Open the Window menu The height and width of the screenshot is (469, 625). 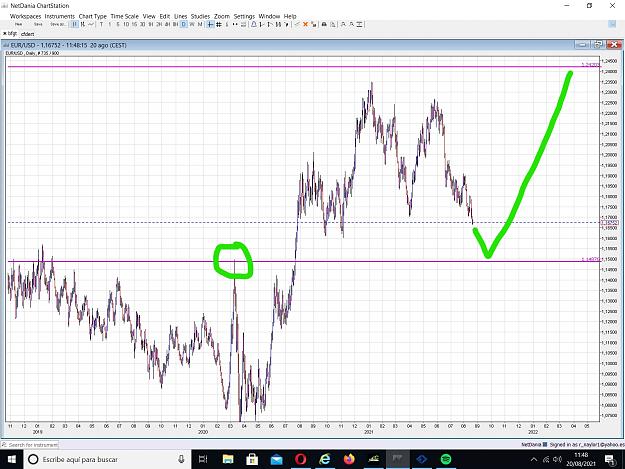click(x=269, y=16)
